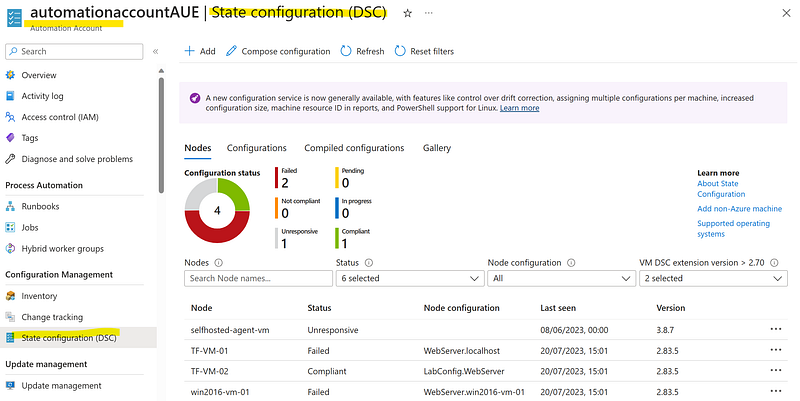Click the Automation Account logo icon

pyautogui.click(x=14, y=18)
